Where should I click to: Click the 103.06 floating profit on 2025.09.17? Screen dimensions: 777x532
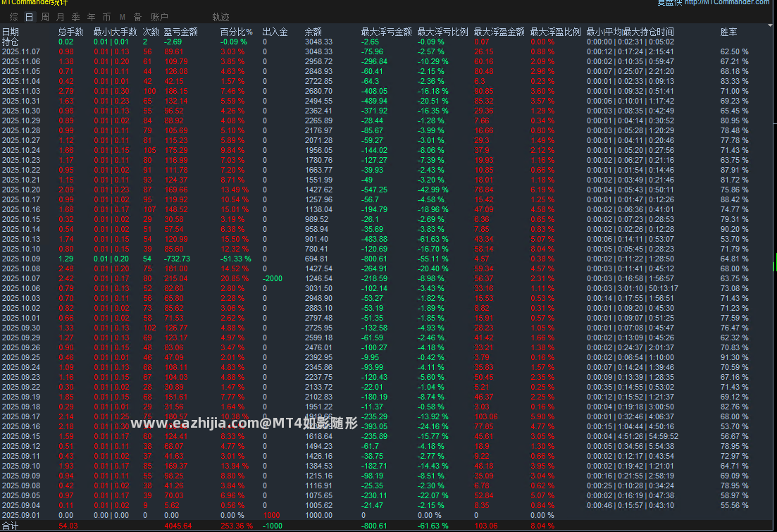pos(485,416)
